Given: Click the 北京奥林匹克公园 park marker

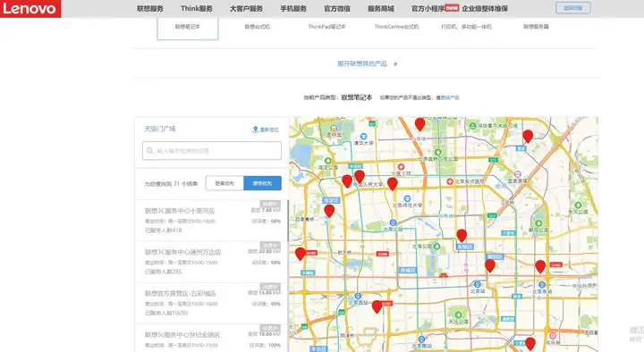Looking at the screenshot, I should tap(438, 153).
